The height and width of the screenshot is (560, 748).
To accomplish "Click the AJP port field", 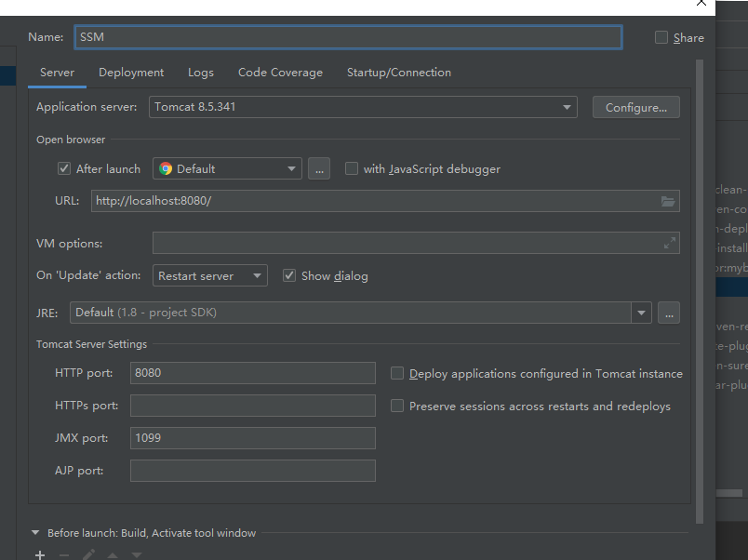I will [x=253, y=471].
